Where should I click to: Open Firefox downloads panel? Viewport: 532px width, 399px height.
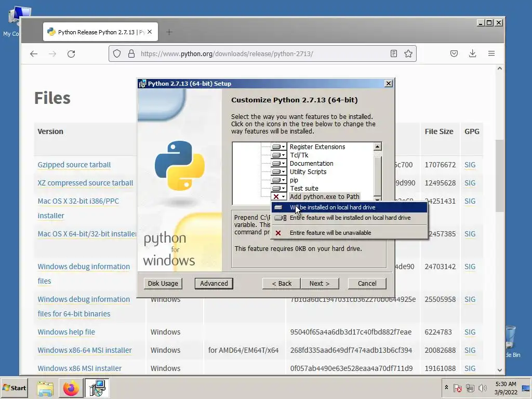(x=472, y=54)
